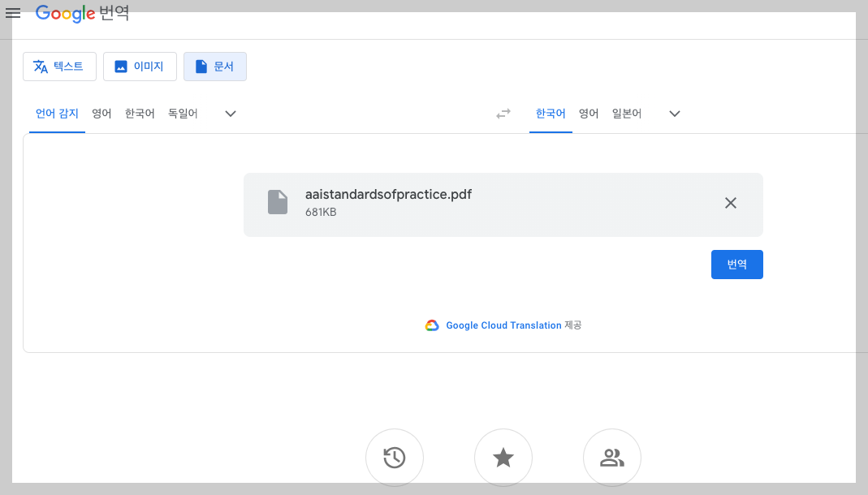Choose 한국어 as source language

click(x=140, y=114)
